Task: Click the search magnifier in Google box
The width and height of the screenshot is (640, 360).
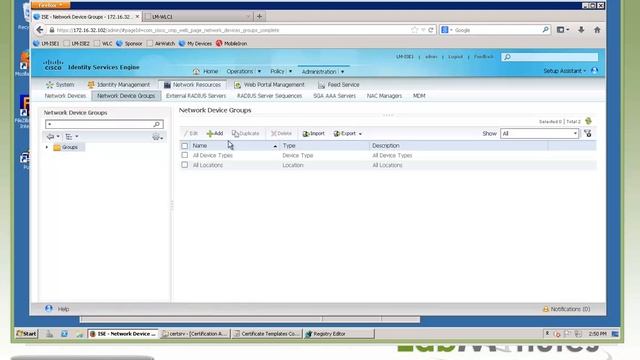Action: click(x=545, y=30)
